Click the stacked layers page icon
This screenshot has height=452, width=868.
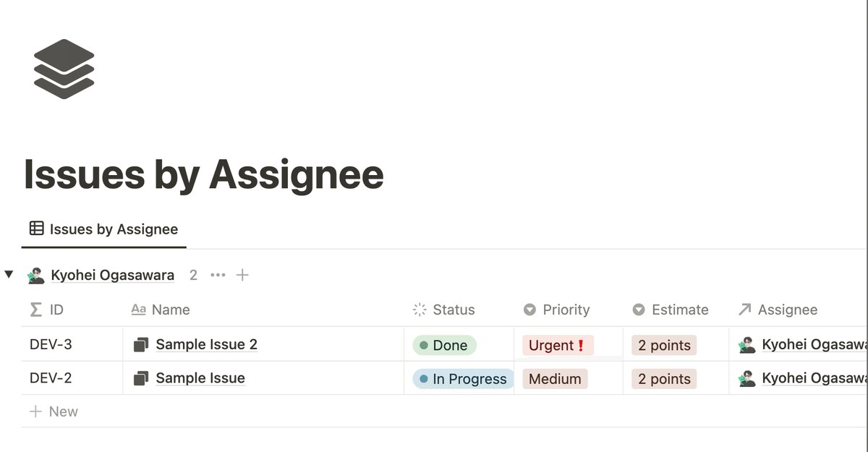pyautogui.click(x=64, y=69)
